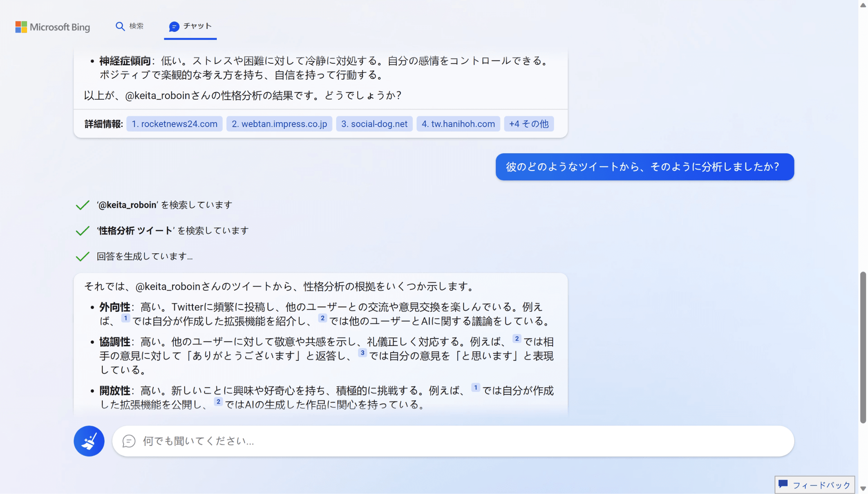Click the page scrollbar thumb
Viewport: 868px width, 494px height.
click(x=863, y=347)
